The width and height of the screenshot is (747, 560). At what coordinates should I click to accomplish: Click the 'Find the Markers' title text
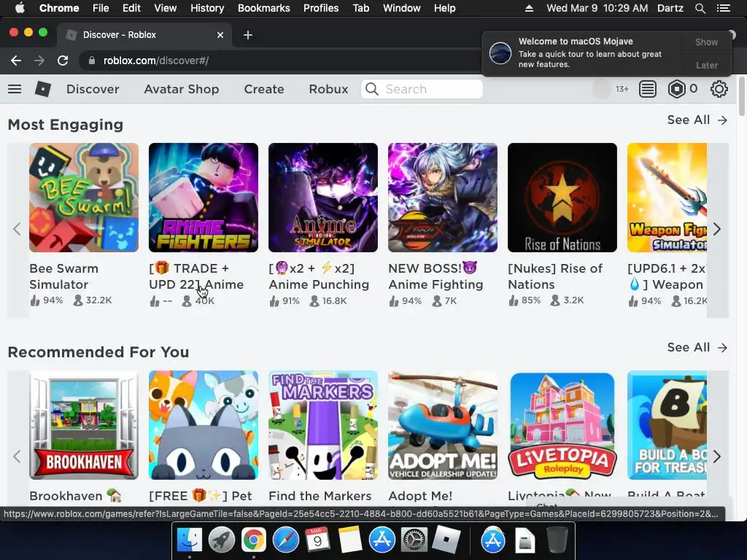[320, 496]
